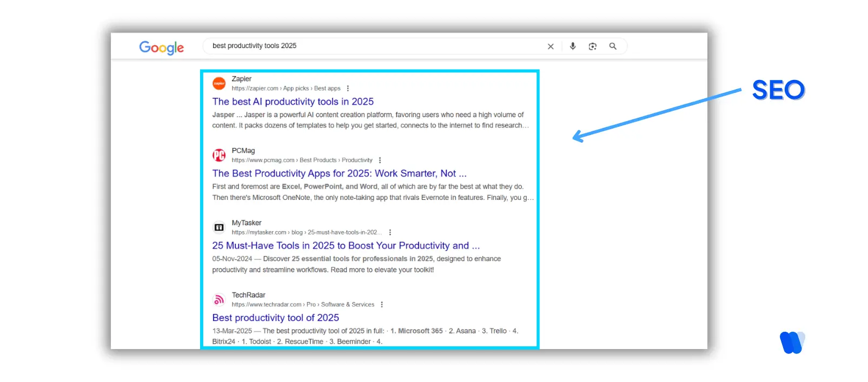The width and height of the screenshot is (868, 382).
Task: Click the TechRadar site name
Action: (249, 295)
